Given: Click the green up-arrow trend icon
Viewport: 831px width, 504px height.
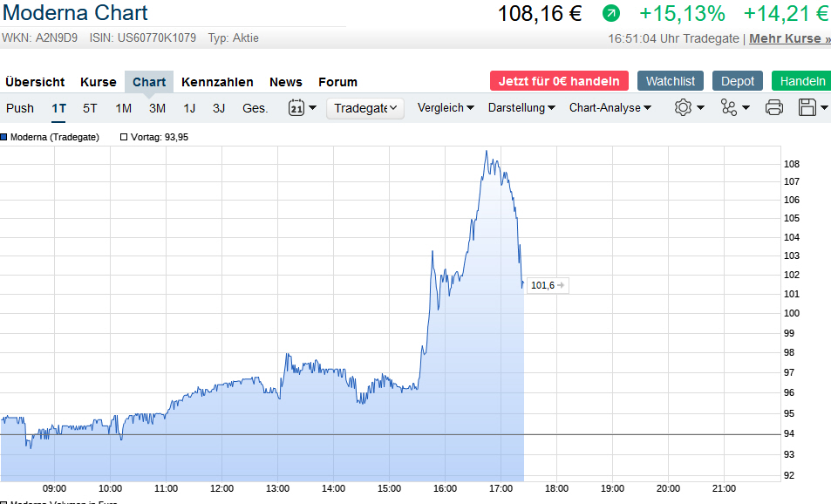Looking at the screenshot, I should point(611,13).
